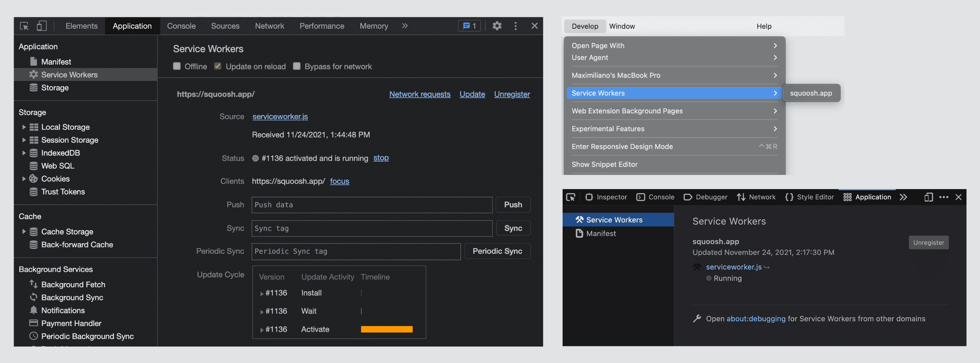Open Chrome DevTools settings gear
Viewport: 980px width, 363px height.
(x=497, y=25)
